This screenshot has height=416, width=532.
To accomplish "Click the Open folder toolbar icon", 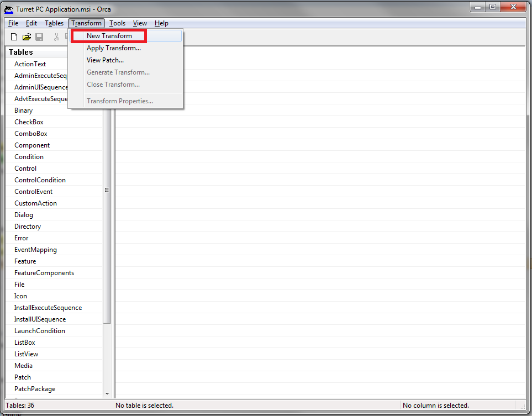I will (x=27, y=37).
